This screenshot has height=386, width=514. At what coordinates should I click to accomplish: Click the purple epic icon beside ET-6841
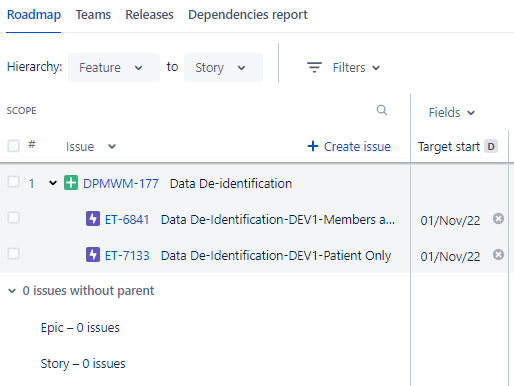[93, 219]
